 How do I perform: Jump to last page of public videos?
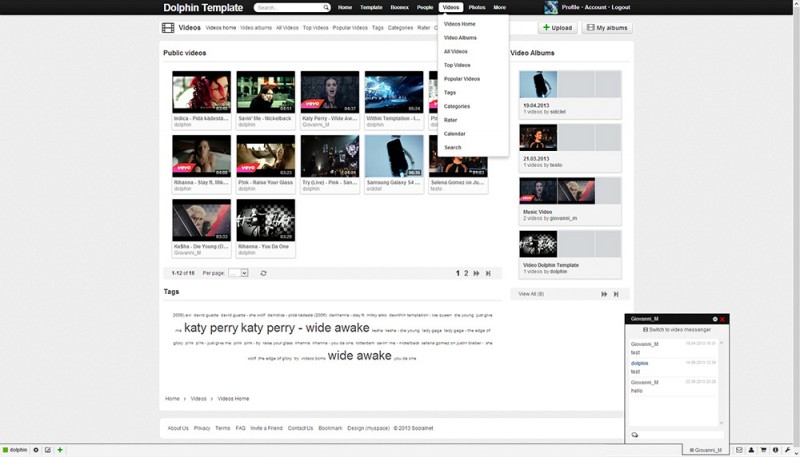(488, 273)
